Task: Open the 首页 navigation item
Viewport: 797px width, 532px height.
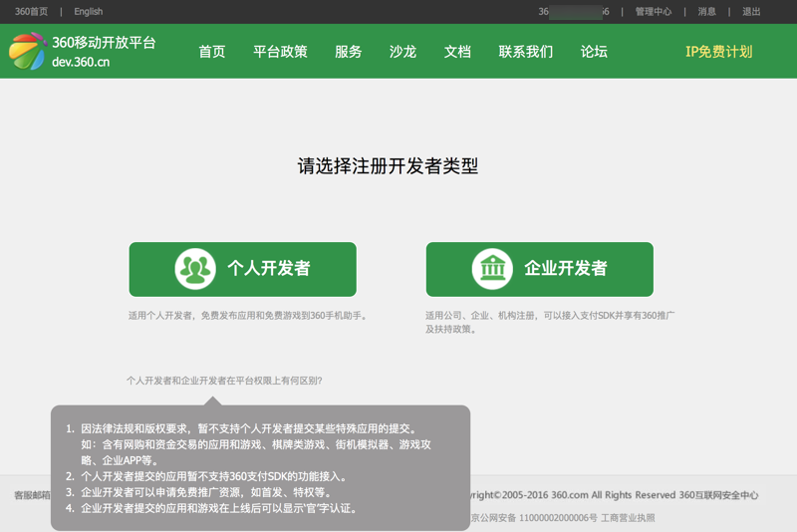Action: coord(212,52)
